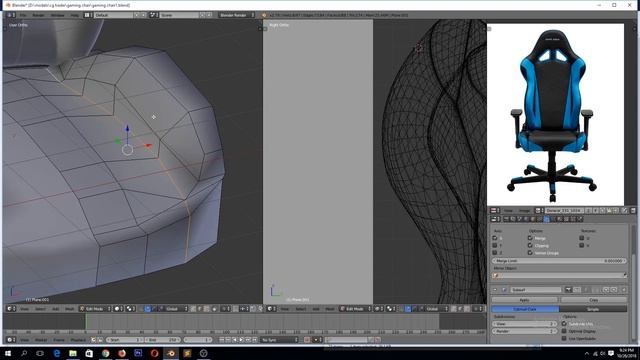Click the Subsurf modifier Copy button
This screenshot has height=360, width=640.
(594, 300)
